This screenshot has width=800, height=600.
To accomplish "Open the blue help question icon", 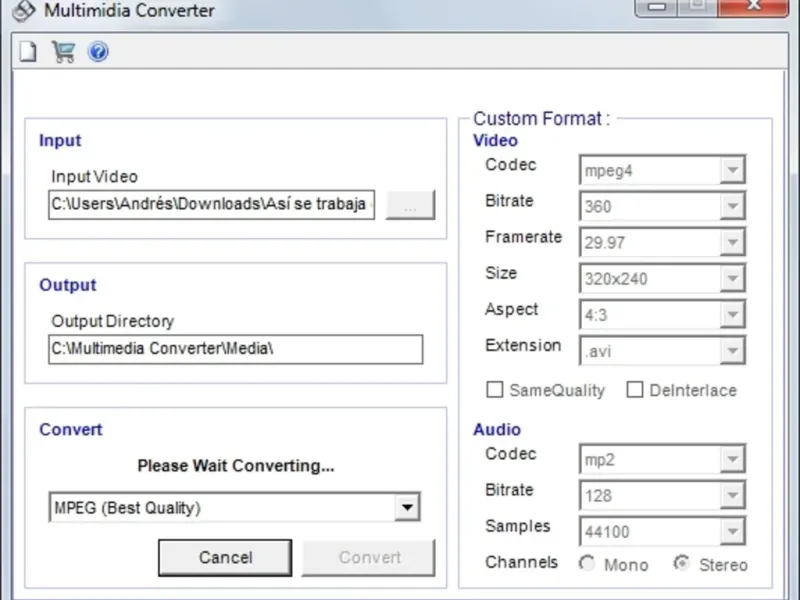I will point(98,52).
